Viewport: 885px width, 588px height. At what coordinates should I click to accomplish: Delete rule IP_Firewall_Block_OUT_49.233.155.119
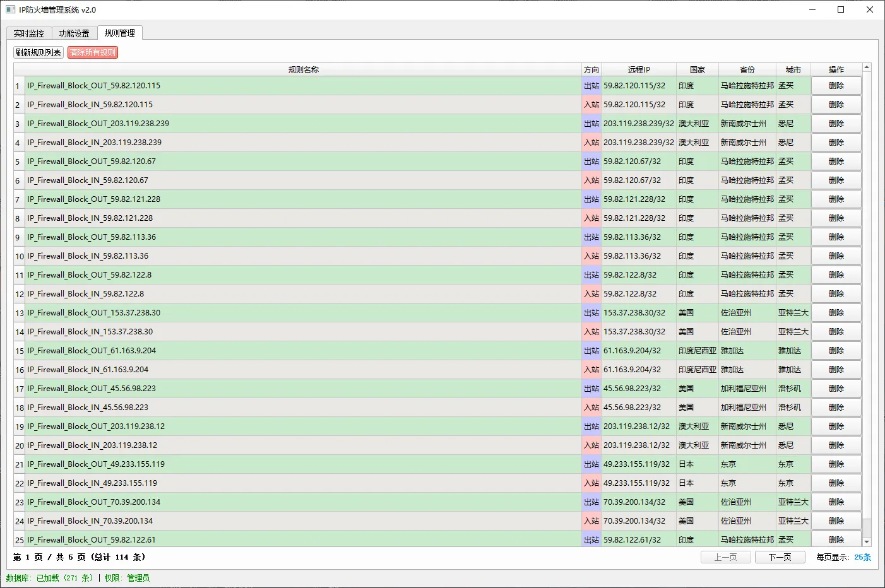click(x=836, y=464)
